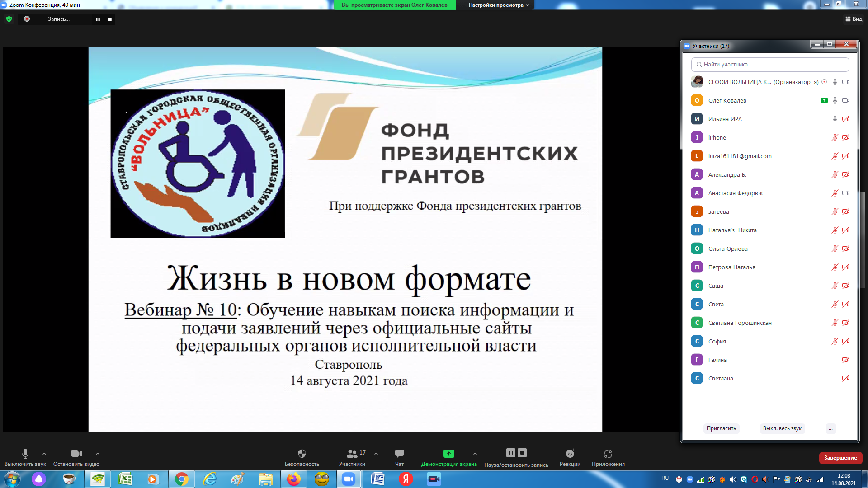Open the Приложения panel
Image resolution: width=868 pixels, height=488 pixels.
click(608, 457)
